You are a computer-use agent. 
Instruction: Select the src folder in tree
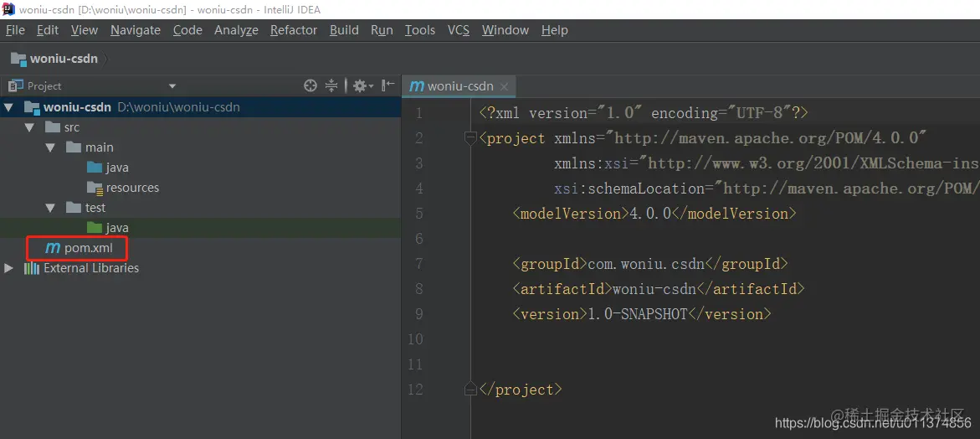pos(72,127)
